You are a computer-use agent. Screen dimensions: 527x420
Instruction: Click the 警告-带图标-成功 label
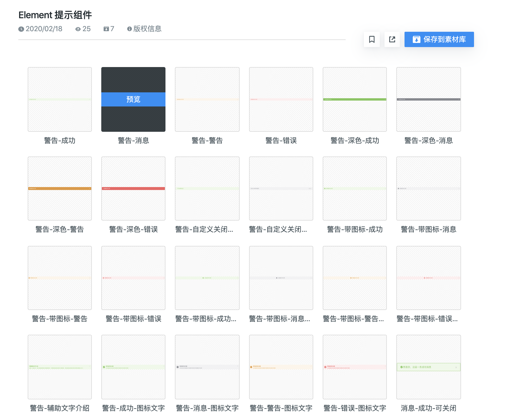(355, 229)
